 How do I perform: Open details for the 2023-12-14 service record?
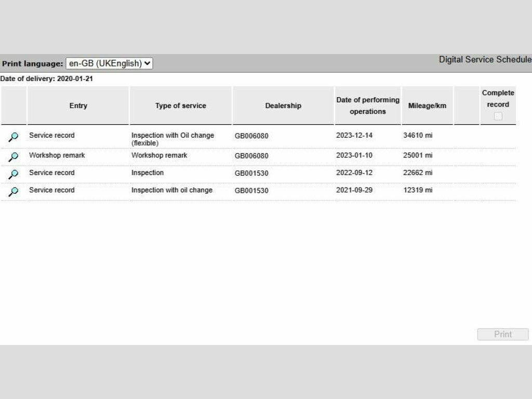[13, 137]
